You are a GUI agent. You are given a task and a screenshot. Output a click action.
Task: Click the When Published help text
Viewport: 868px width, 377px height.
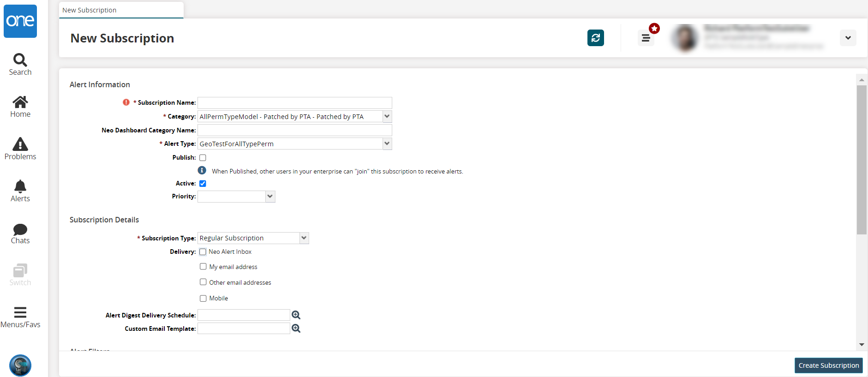point(337,171)
